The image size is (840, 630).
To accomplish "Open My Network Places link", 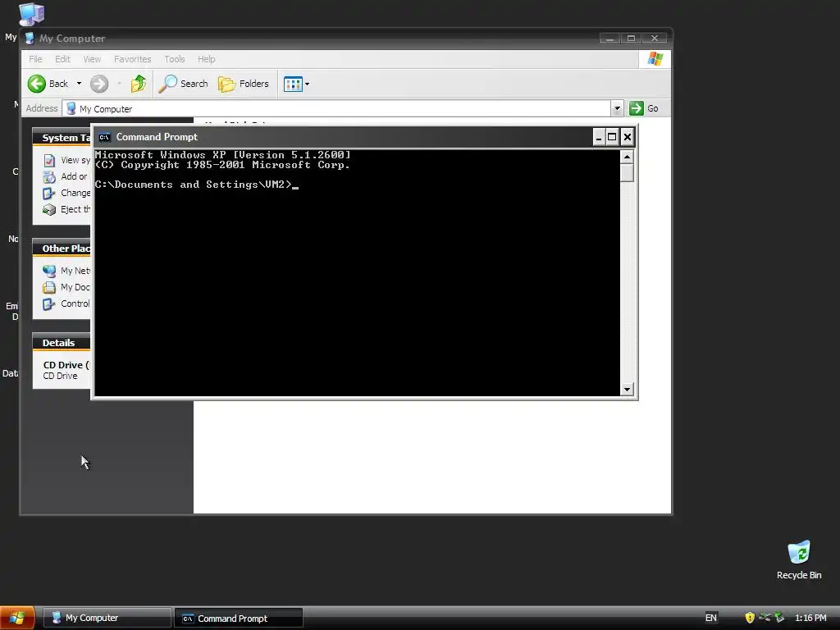I will point(75,271).
